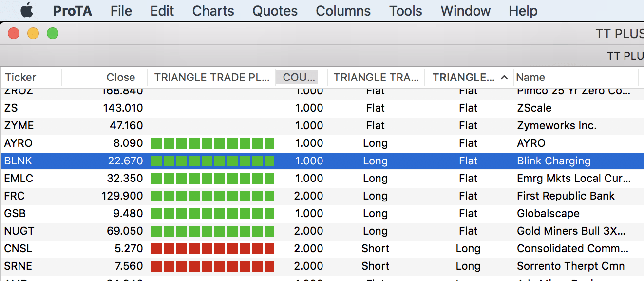Screen dimensions: 644x281
Task: Open the ProTA application menu
Action: pos(72,11)
